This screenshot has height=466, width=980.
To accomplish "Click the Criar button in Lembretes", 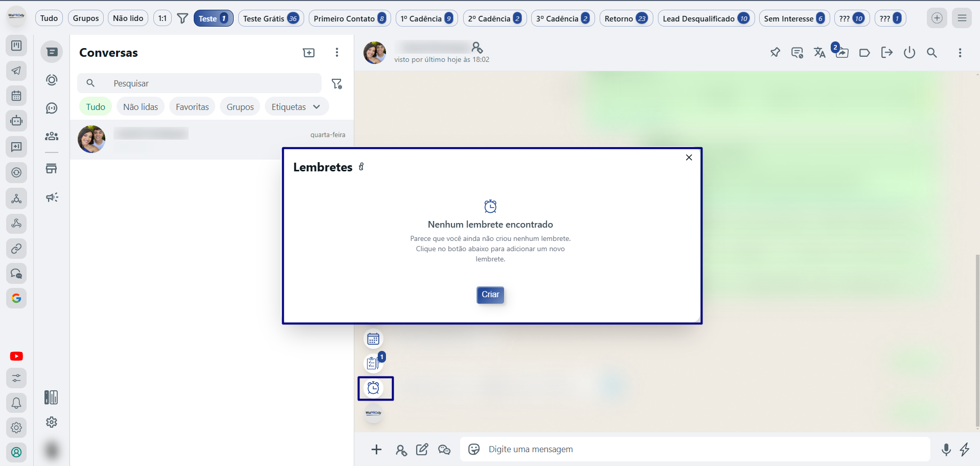I will pyautogui.click(x=490, y=295).
